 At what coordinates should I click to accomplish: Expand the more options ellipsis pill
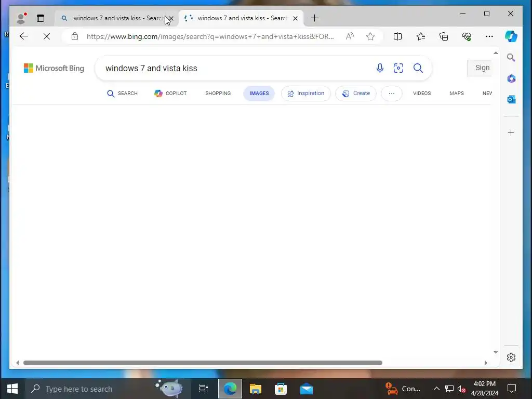392,94
